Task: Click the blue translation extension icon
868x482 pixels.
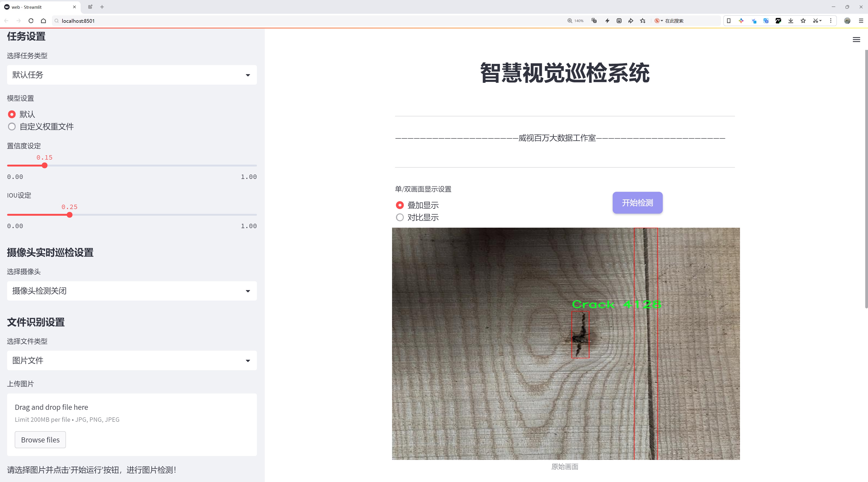Action: [x=766, y=21]
